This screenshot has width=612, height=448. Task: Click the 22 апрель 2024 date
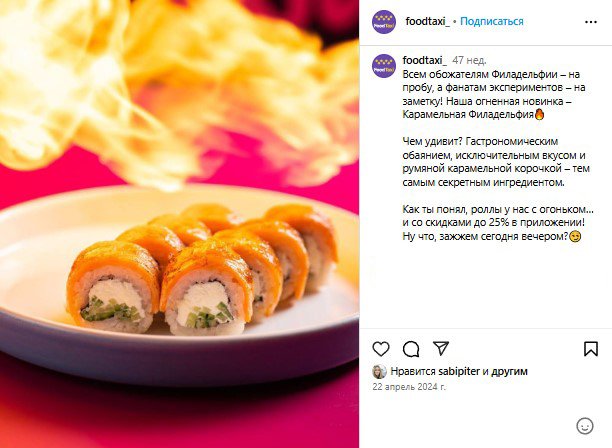[x=409, y=387]
